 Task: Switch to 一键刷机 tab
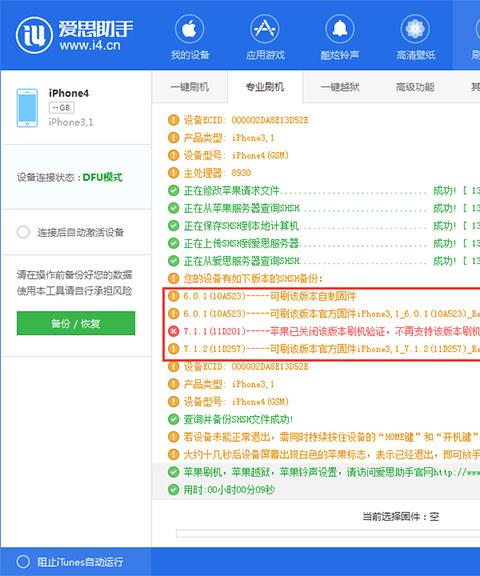pyautogui.click(x=190, y=87)
